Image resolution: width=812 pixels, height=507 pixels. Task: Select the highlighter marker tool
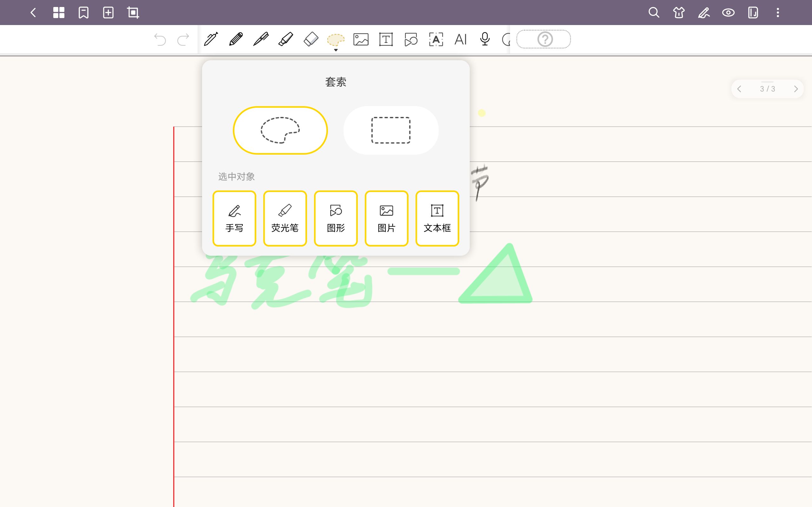[286, 39]
